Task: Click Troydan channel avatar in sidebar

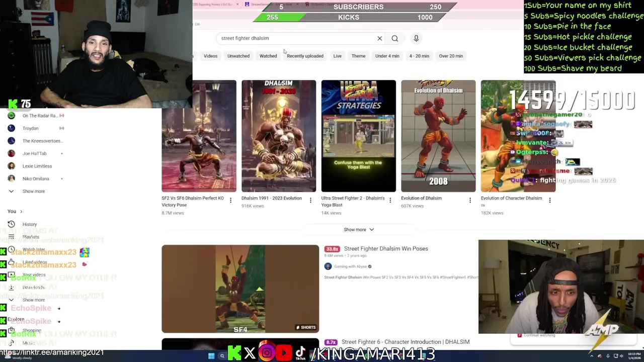Action: coord(11,128)
